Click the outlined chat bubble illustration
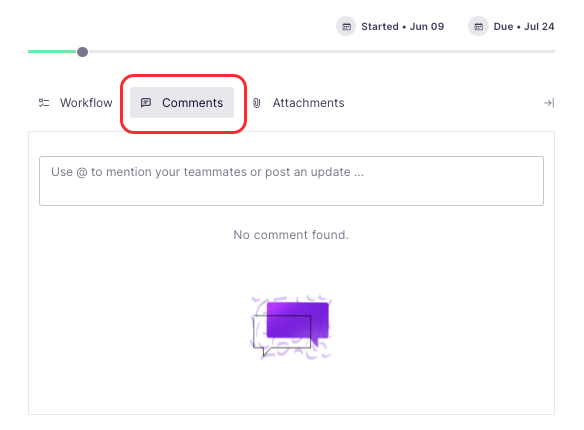This screenshot has height=430, width=584. coord(282,335)
